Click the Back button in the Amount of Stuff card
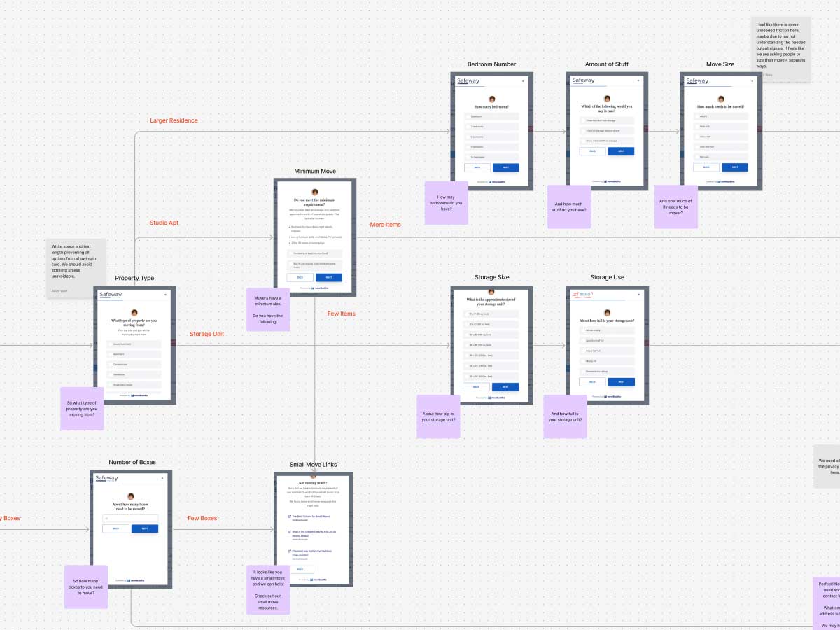The height and width of the screenshot is (630, 840). click(592, 151)
